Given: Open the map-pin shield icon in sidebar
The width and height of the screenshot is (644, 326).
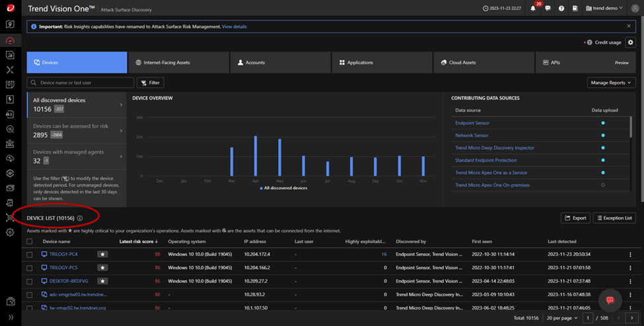Looking at the screenshot, I should [x=11, y=24].
